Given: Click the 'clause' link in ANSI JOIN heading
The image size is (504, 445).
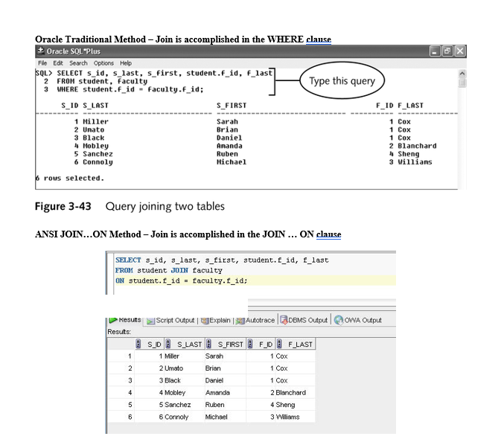Looking at the screenshot, I should click(x=328, y=234).
